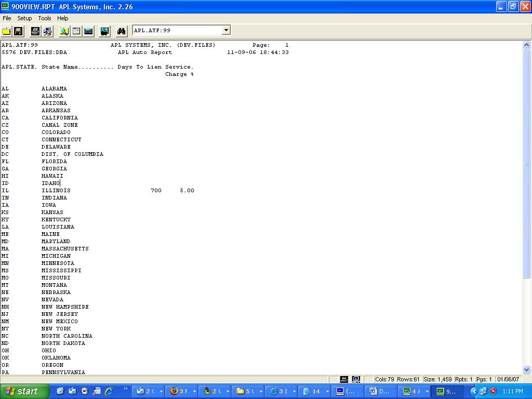Click the network computers toolbar icon
Screen dimensions: 532x399
coord(47,31)
